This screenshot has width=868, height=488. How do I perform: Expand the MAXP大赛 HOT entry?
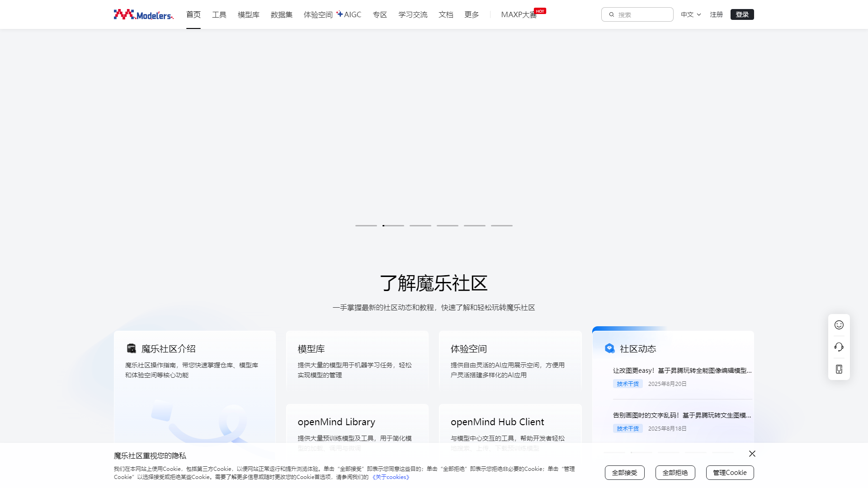pyautogui.click(x=519, y=14)
